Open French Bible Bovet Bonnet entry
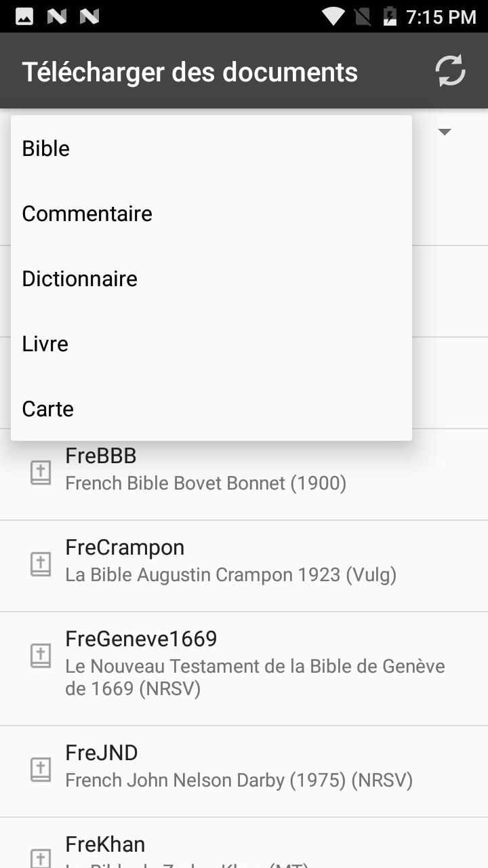The image size is (488, 868). [x=244, y=475]
